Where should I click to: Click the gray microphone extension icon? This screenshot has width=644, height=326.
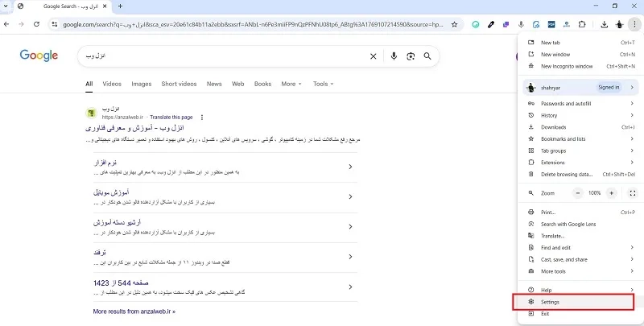[521, 25]
